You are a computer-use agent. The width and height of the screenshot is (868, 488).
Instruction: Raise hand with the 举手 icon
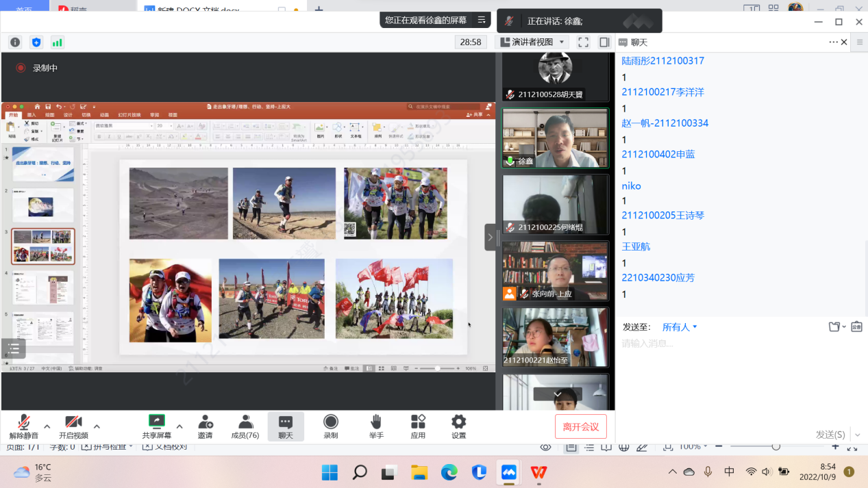(376, 426)
